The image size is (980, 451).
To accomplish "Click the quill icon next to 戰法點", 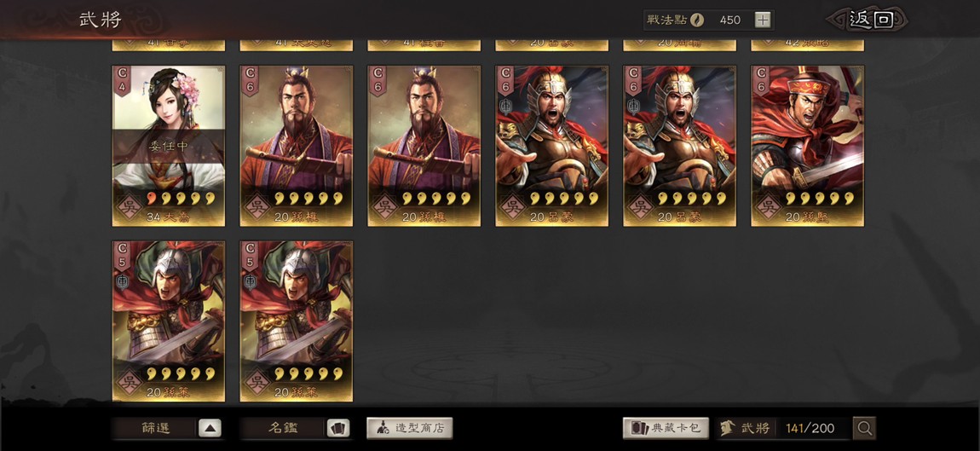I will click(x=697, y=20).
